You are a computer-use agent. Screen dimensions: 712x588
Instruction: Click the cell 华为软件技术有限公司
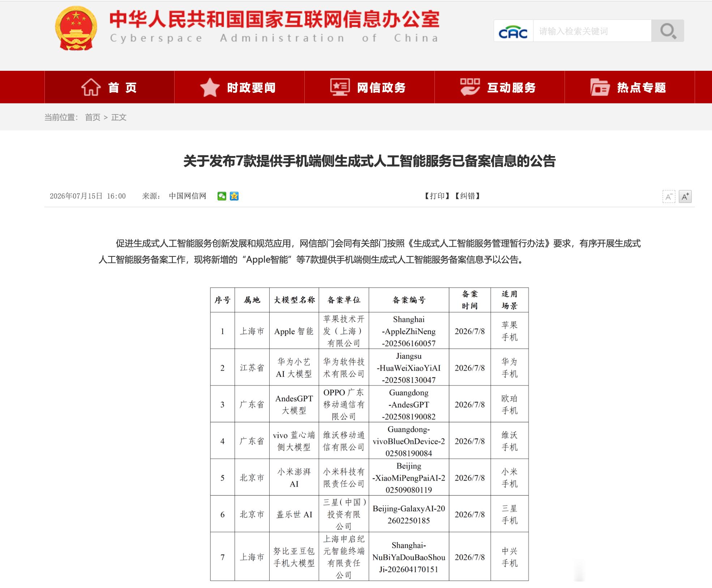(x=344, y=368)
